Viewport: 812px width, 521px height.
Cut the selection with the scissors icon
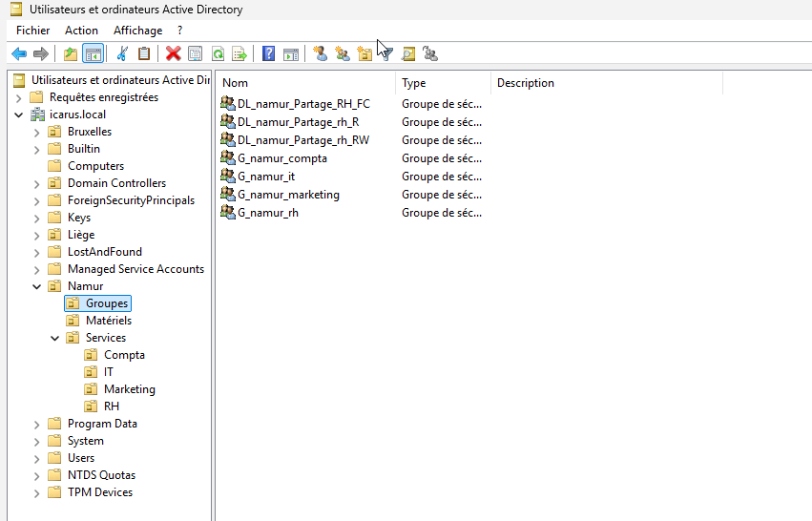tap(123, 53)
